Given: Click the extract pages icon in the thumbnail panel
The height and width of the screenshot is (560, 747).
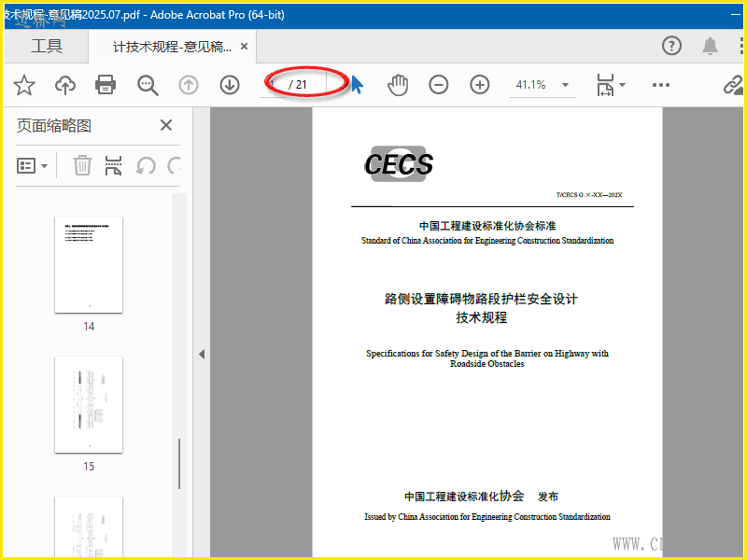Looking at the screenshot, I should point(113,166).
